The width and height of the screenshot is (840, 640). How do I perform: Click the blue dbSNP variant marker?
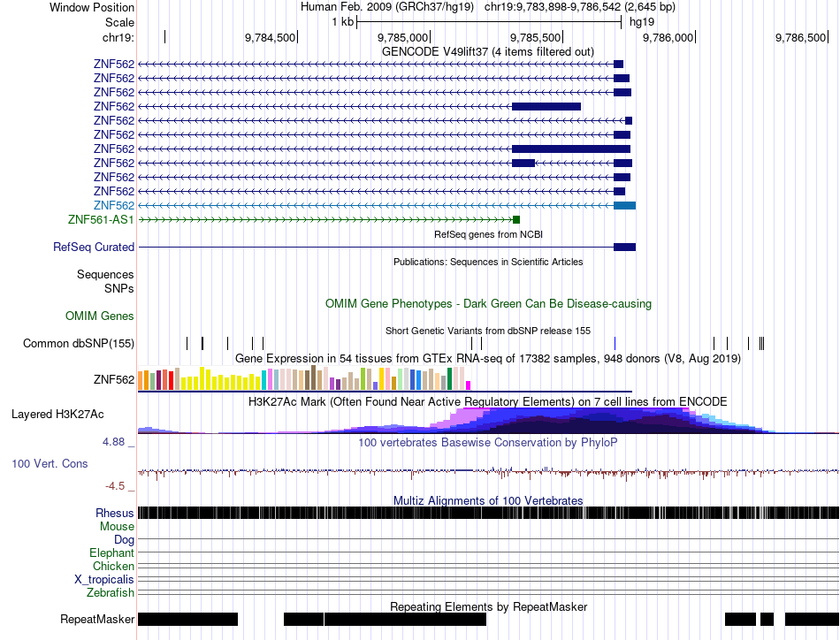[615, 343]
